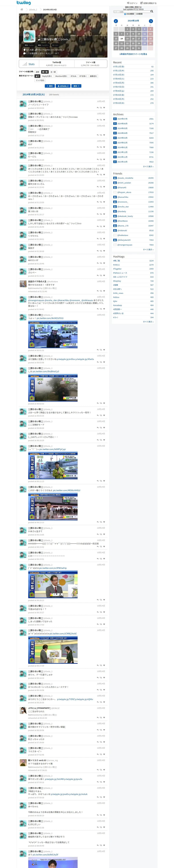Viewport: 174px width, 868px height.
Task: Open 1年前の今日のツイートを見る link
Action: 133,54
